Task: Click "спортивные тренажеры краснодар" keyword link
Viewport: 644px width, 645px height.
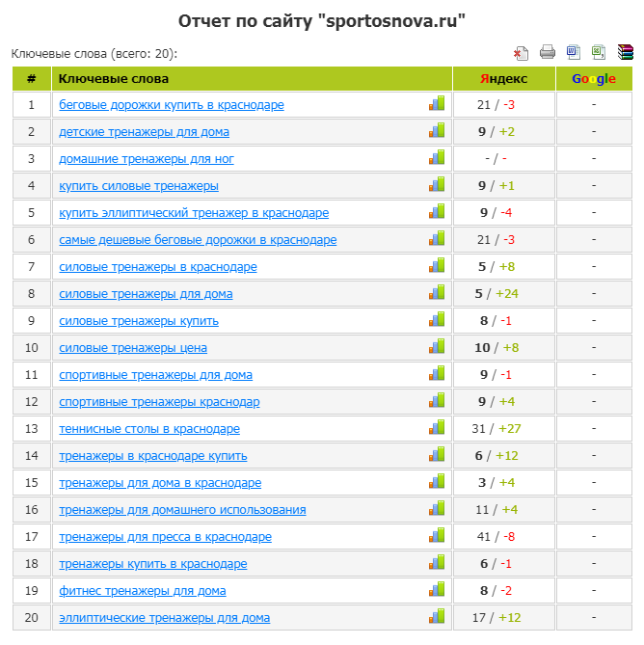Action: pyautogui.click(x=159, y=402)
